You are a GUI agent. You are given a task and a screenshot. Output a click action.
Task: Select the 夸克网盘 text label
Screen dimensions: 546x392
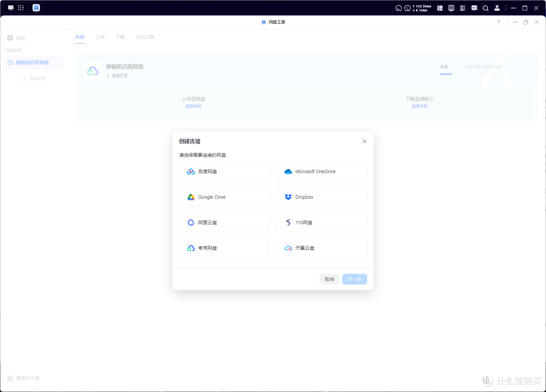click(x=208, y=248)
